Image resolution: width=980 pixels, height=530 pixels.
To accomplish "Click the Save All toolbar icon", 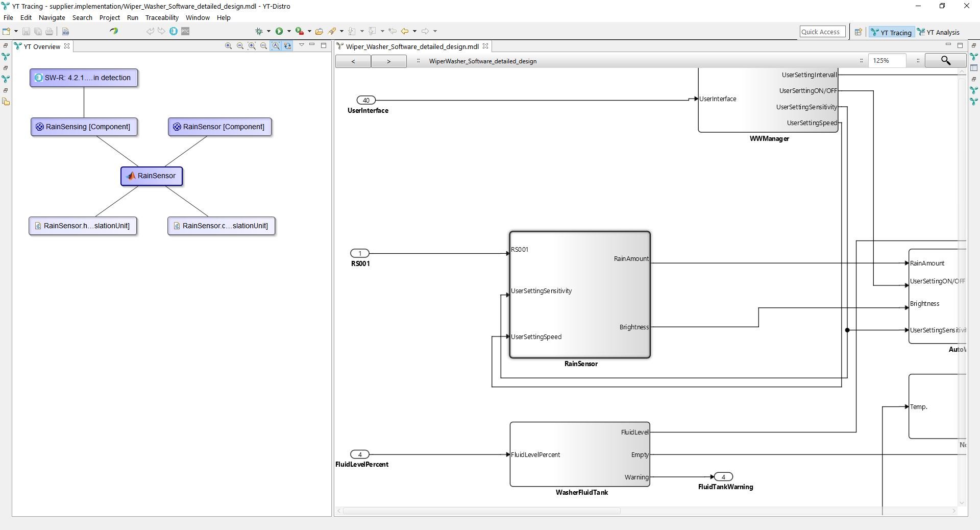I will coord(38,31).
